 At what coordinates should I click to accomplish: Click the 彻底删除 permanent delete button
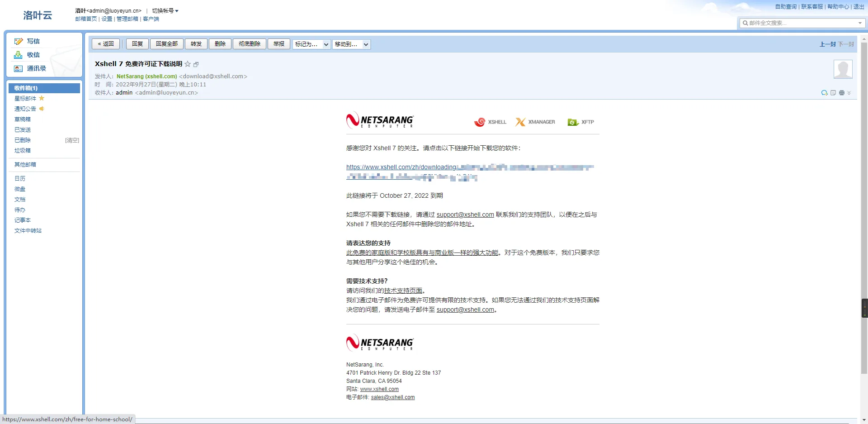point(250,44)
